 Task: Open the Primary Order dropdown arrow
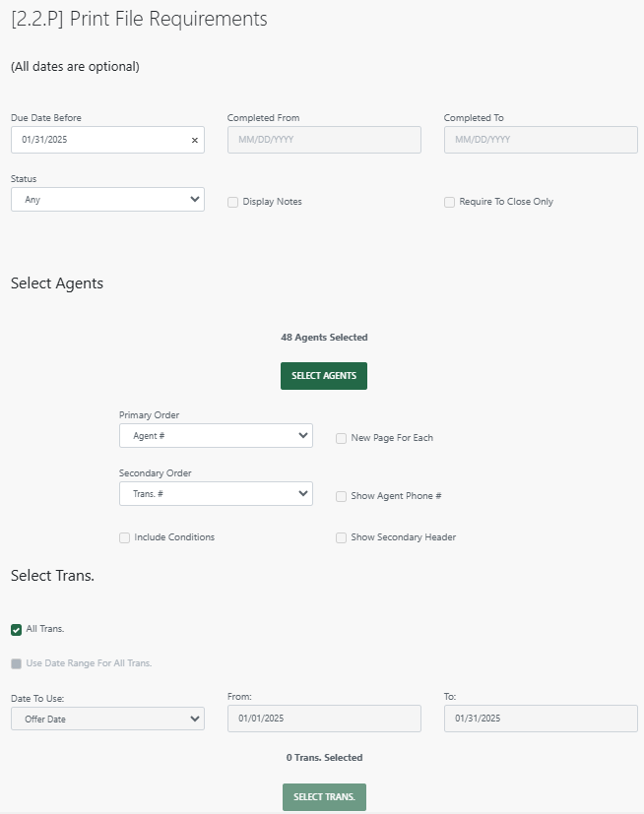pos(302,435)
